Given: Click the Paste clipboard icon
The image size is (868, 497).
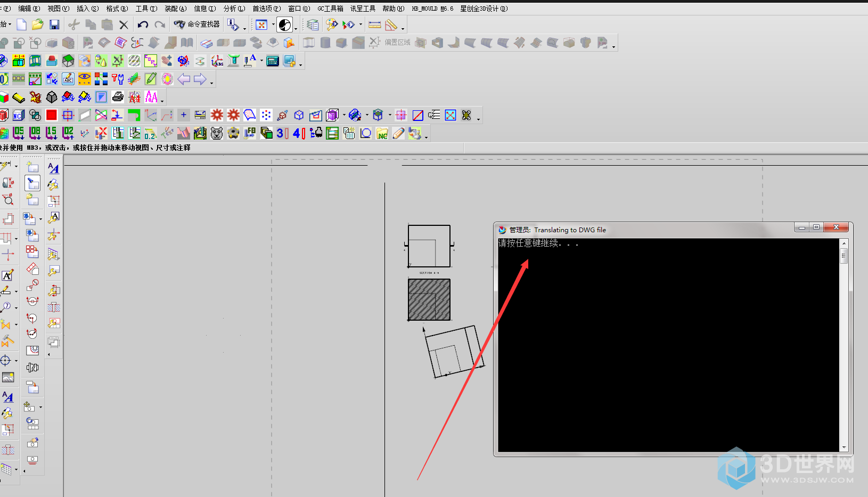Looking at the screenshot, I should click(107, 25).
